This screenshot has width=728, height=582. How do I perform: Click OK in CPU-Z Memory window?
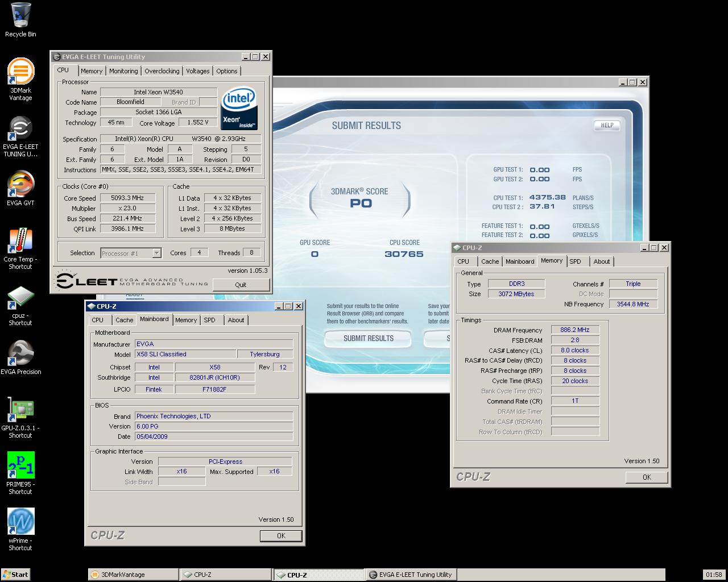tap(647, 477)
